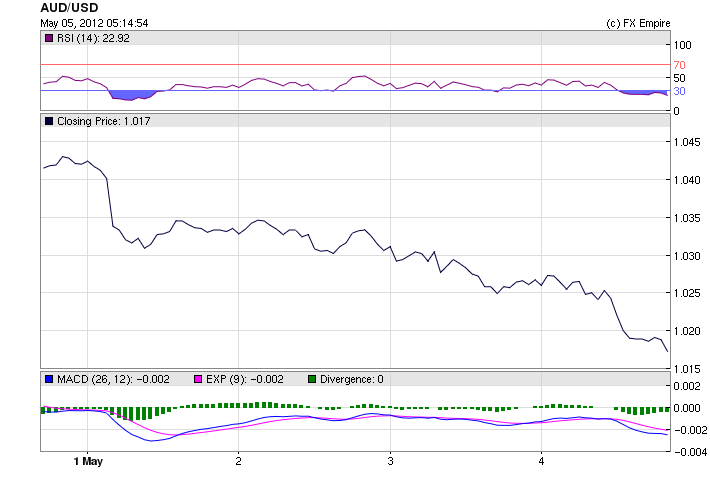
Task: Click the date axis label 2
Action: [x=238, y=461]
